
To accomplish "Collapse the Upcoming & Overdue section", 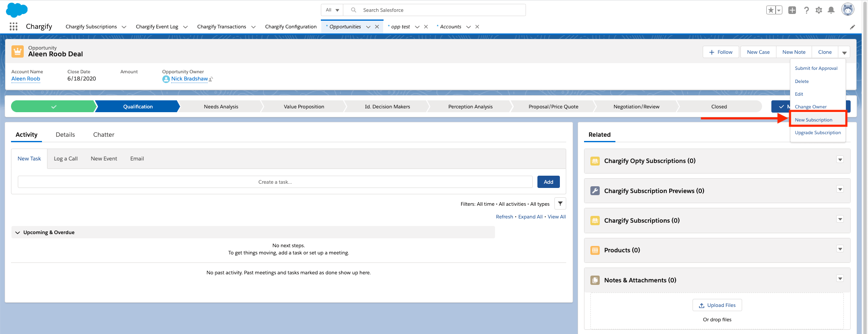I will coord(18,232).
